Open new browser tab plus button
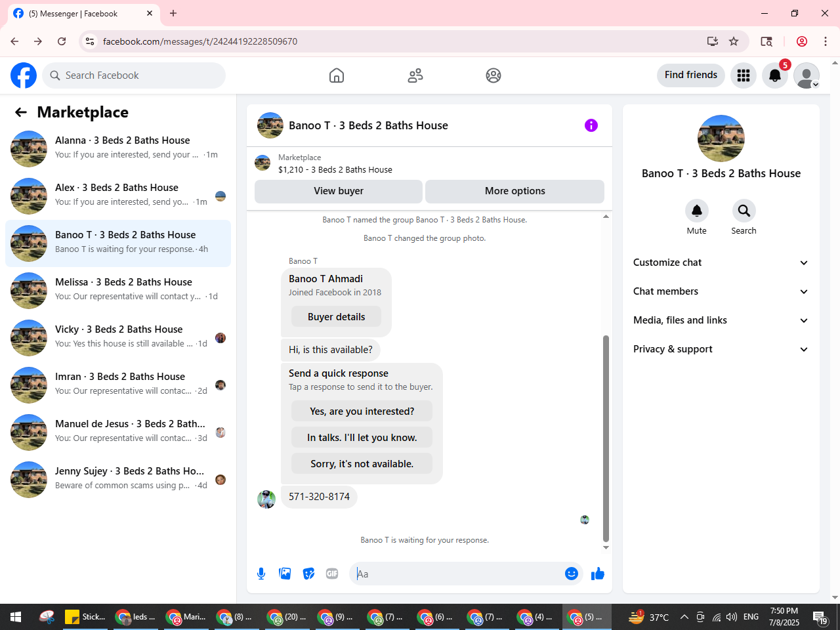This screenshot has width=840, height=630. (x=173, y=13)
